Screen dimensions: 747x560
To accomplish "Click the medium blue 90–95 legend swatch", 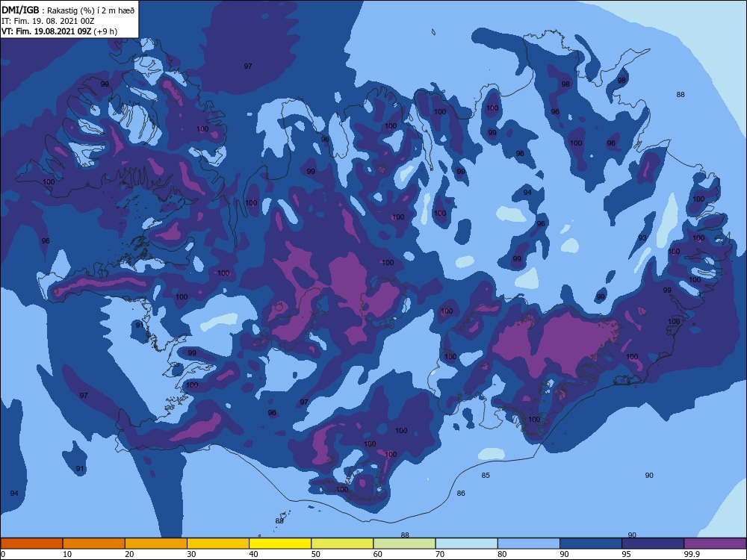I will [591, 544].
